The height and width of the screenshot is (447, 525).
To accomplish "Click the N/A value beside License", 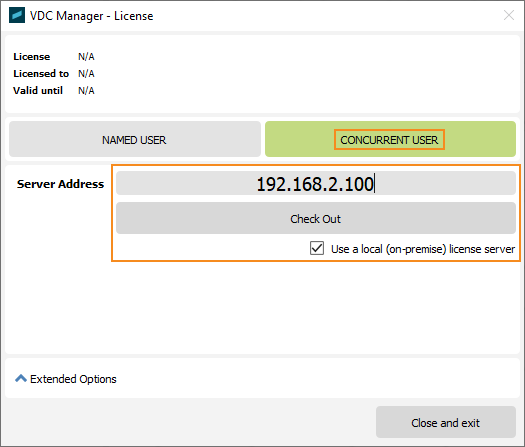I will [x=86, y=57].
